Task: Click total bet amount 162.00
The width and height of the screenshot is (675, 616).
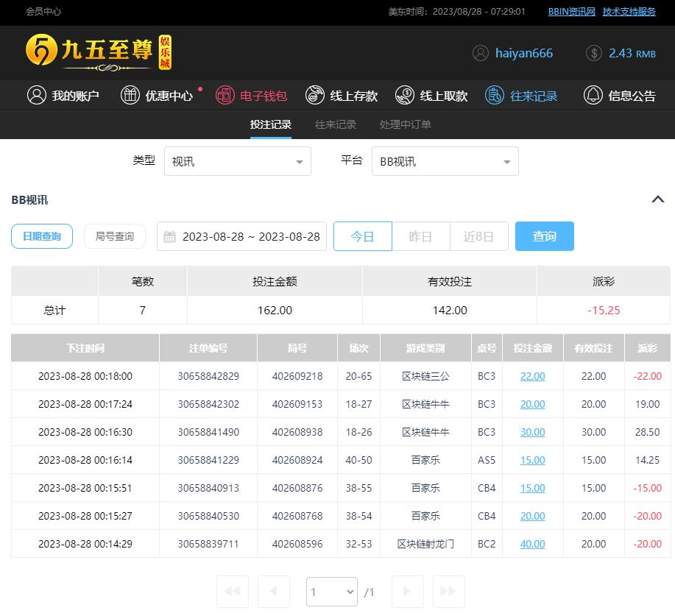Action: click(x=275, y=310)
